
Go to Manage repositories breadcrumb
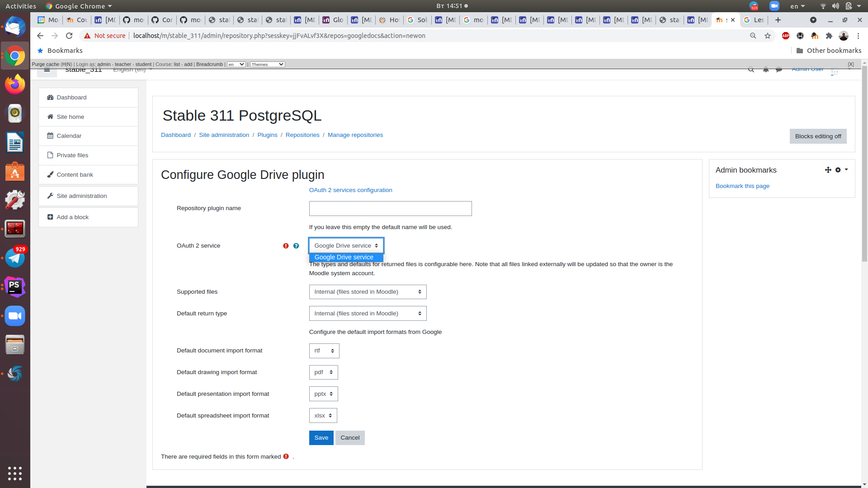(355, 135)
